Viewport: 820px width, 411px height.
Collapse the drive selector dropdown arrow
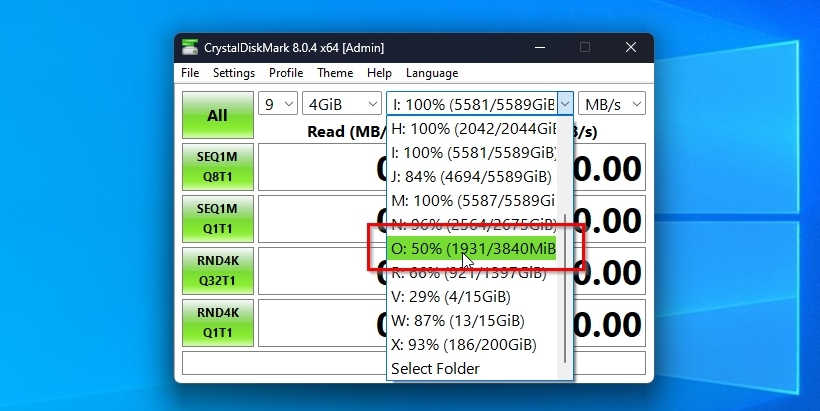565,104
